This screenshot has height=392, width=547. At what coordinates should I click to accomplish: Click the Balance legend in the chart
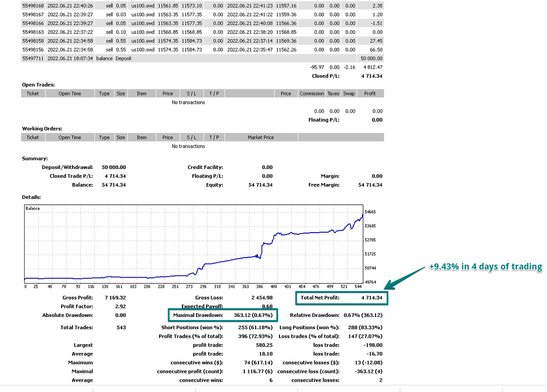pyautogui.click(x=32, y=209)
